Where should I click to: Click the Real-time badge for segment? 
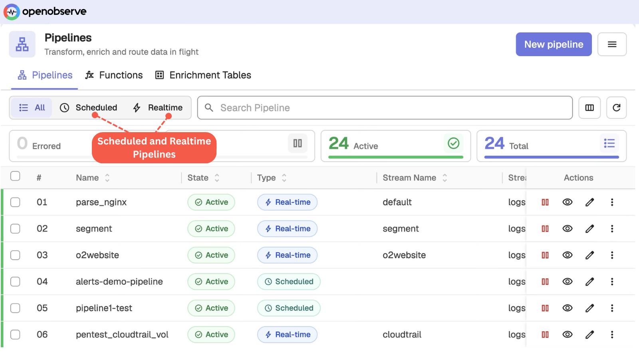[287, 229]
